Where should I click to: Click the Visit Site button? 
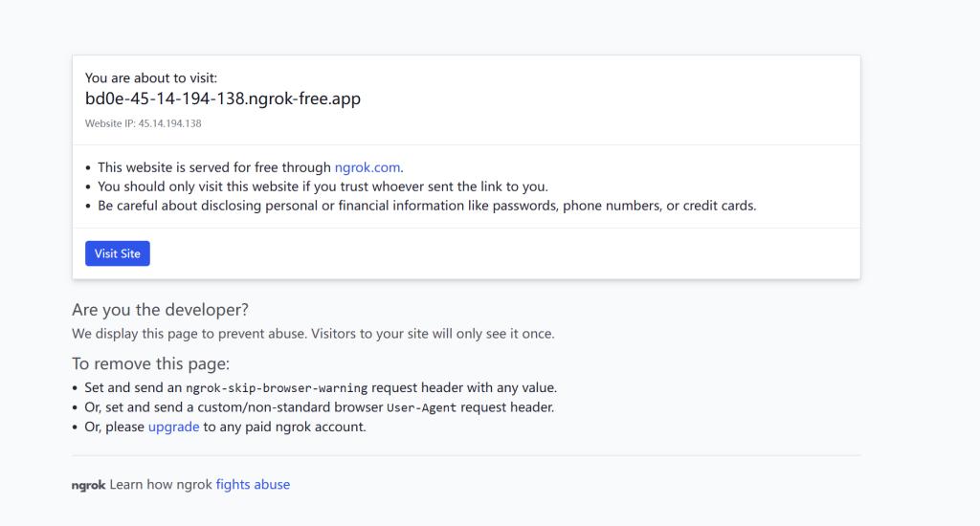pos(118,253)
